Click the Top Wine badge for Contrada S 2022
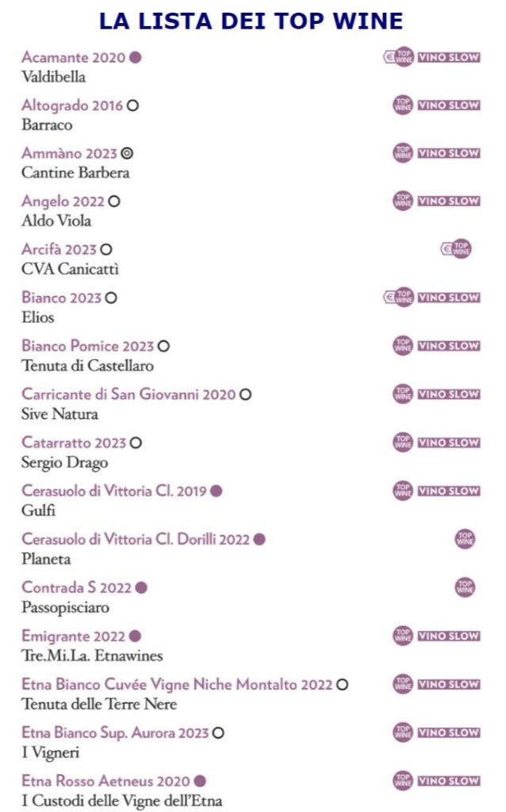 coord(465,588)
